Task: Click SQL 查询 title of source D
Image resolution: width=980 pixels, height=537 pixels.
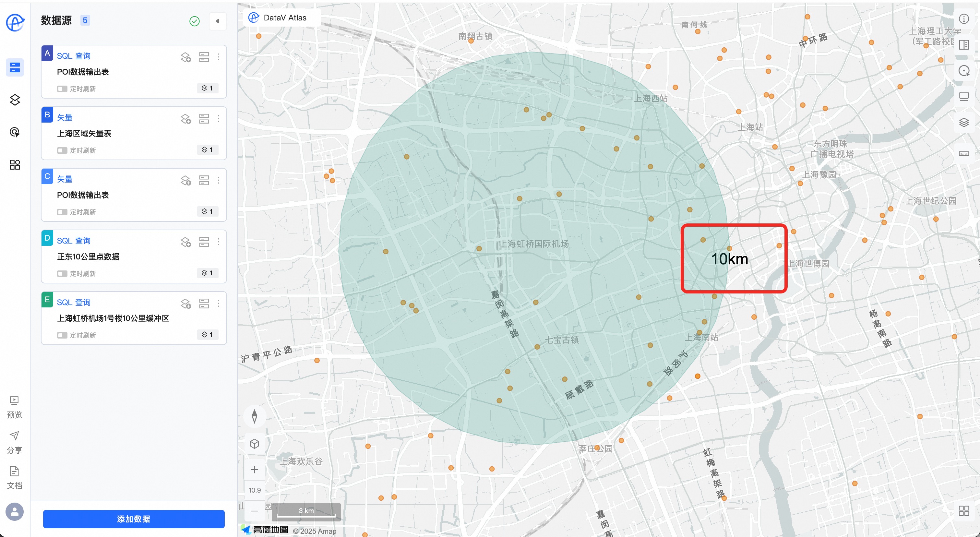Action: click(74, 241)
